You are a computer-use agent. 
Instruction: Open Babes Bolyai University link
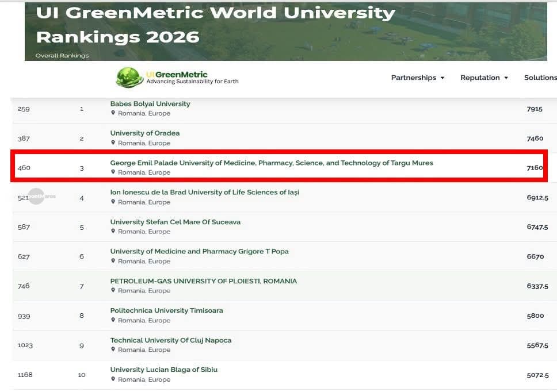point(150,104)
